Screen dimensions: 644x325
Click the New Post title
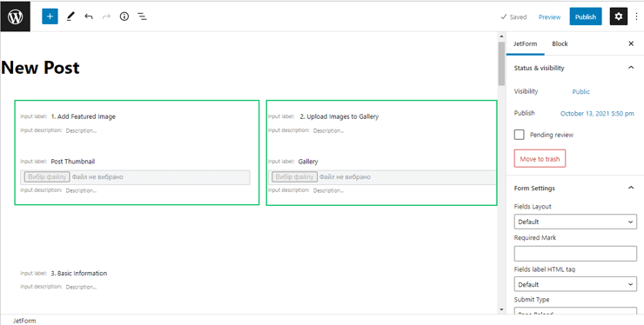[40, 67]
